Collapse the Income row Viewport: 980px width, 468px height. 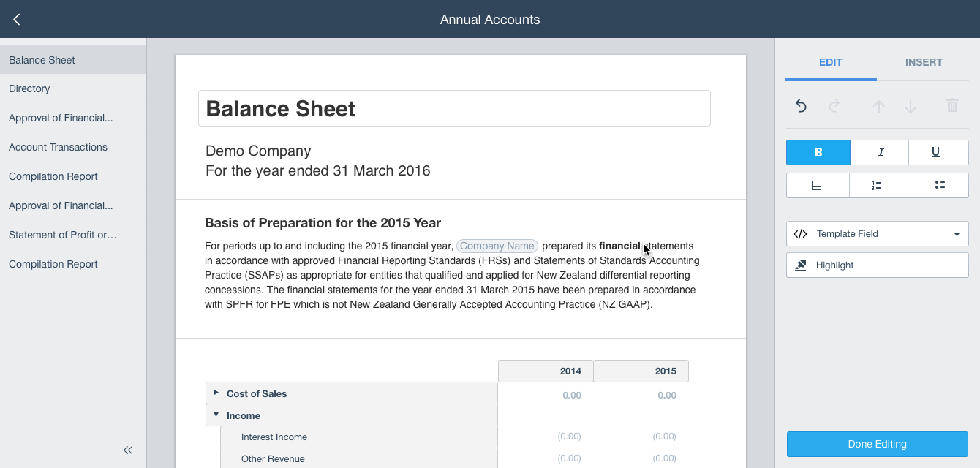click(x=216, y=415)
